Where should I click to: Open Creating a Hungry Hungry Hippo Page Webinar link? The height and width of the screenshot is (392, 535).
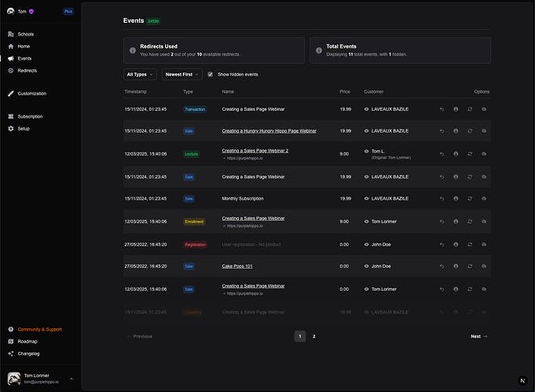(269, 131)
